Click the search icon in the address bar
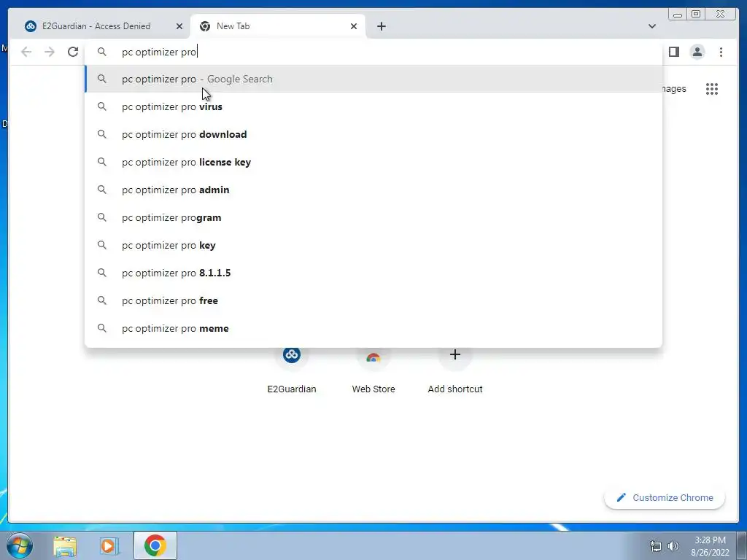 pos(102,52)
